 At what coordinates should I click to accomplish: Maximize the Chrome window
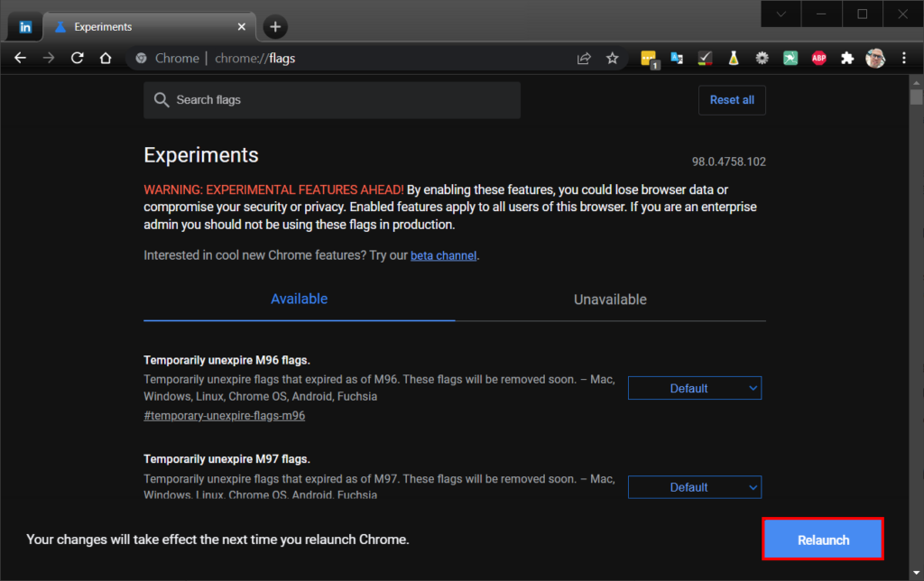click(x=862, y=14)
